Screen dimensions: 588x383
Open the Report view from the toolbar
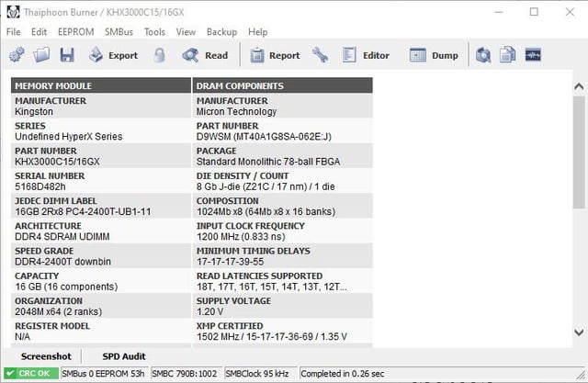coord(275,55)
